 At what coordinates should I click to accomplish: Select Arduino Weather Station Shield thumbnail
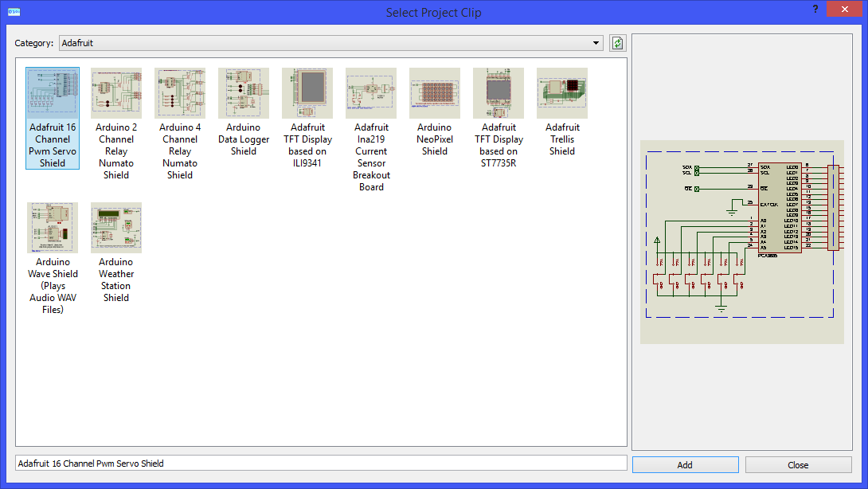(116, 228)
